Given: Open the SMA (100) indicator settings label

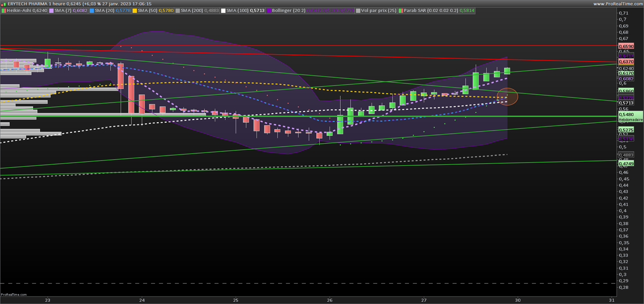Looking at the screenshot, I should click(238, 10).
